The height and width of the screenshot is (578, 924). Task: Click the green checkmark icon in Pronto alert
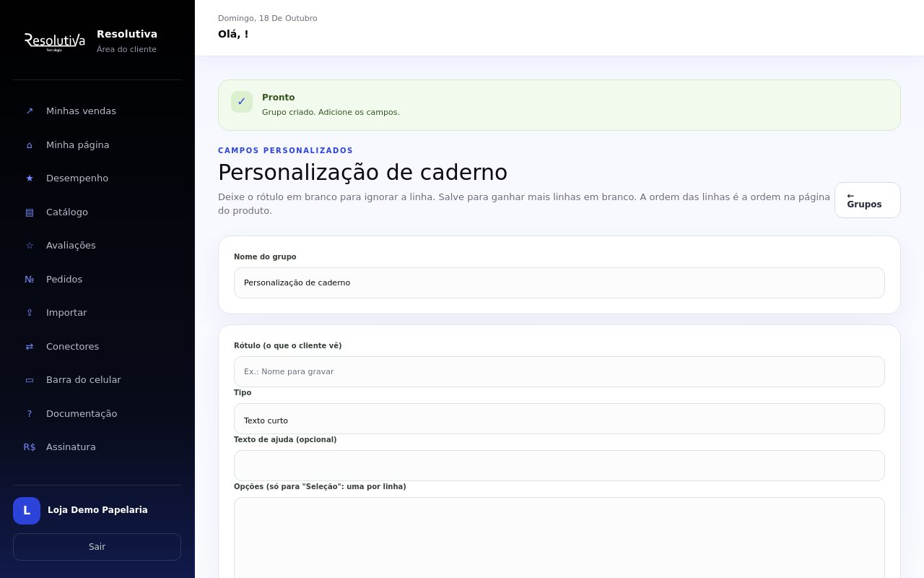(x=242, y=102)
